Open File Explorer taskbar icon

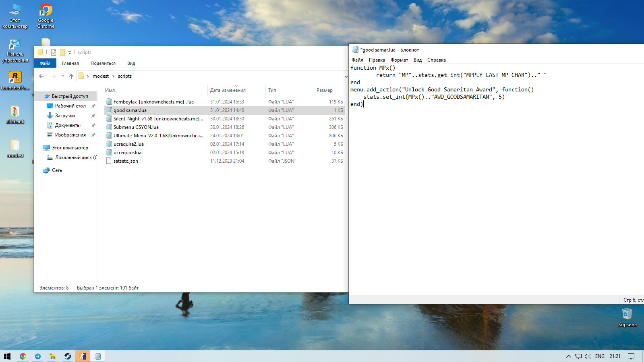coord(53,356)
